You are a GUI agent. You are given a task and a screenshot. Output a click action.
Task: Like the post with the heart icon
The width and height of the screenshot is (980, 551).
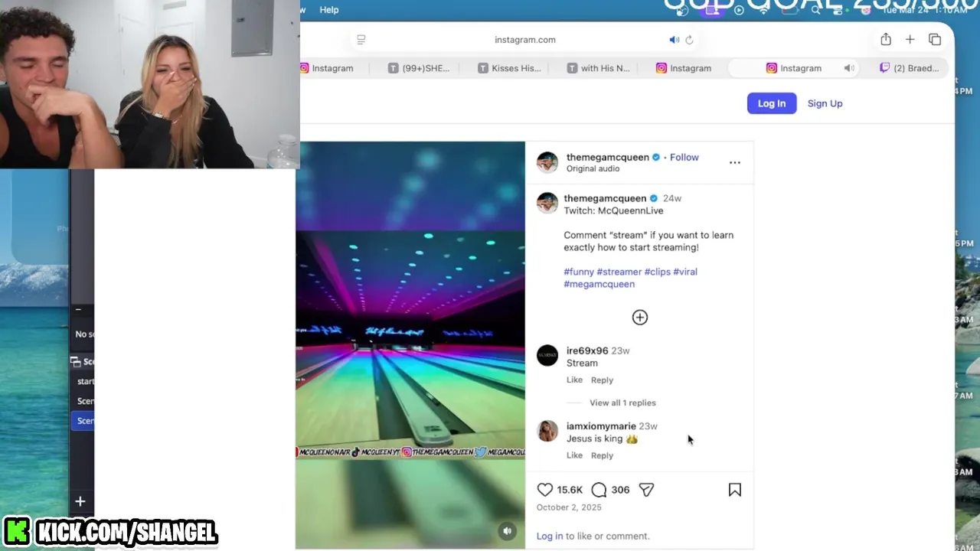click(x=545, y=490)
